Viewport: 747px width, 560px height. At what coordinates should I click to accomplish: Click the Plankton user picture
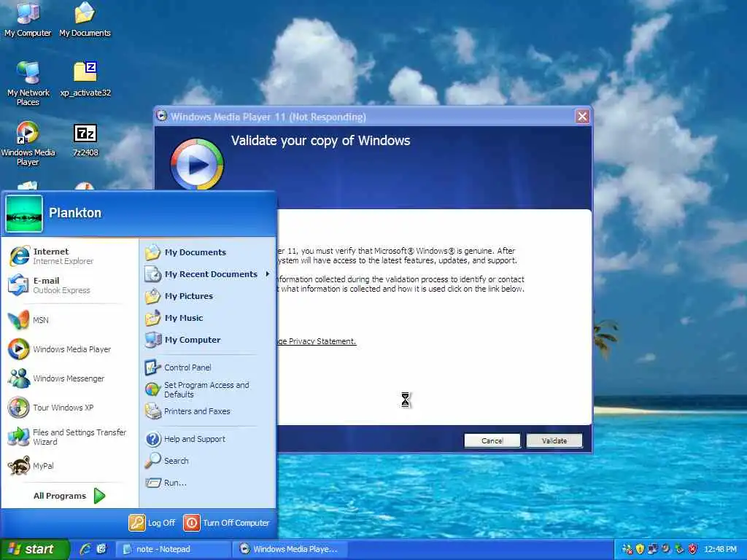point(24,214)
